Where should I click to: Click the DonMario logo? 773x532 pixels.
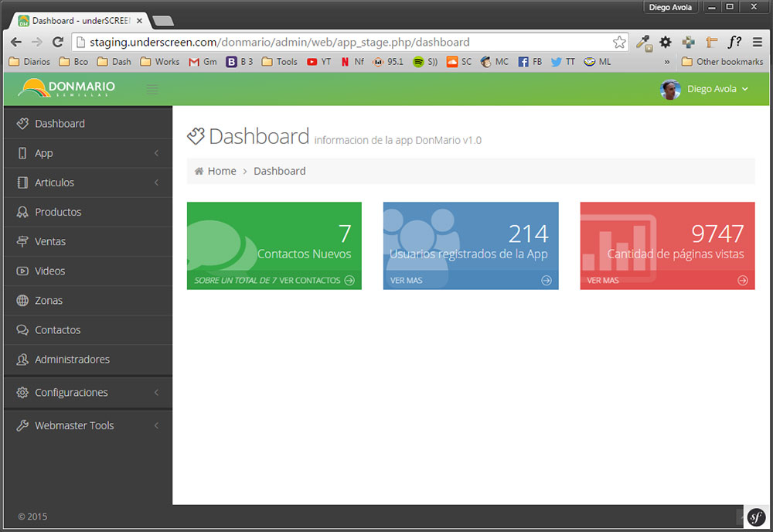66,88
